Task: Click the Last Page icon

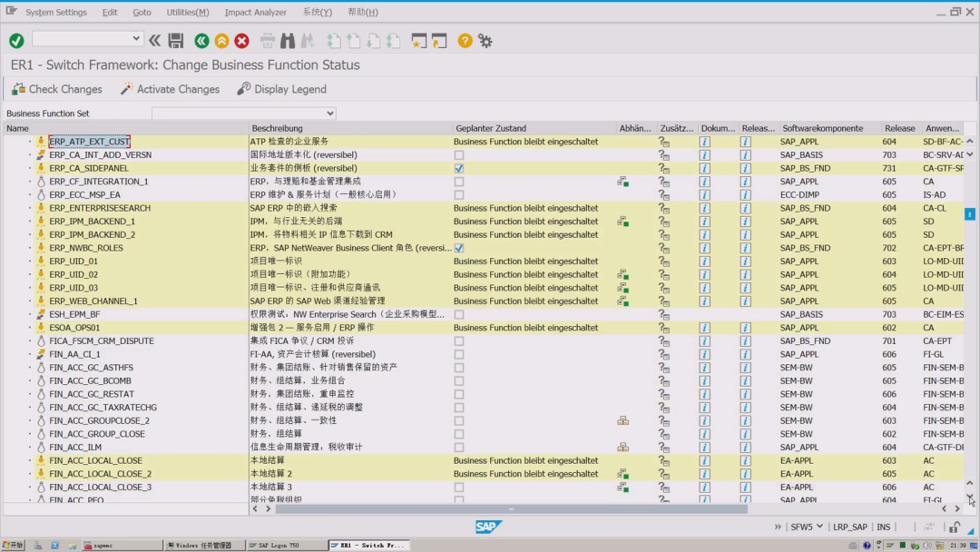Action: (394, 41)
